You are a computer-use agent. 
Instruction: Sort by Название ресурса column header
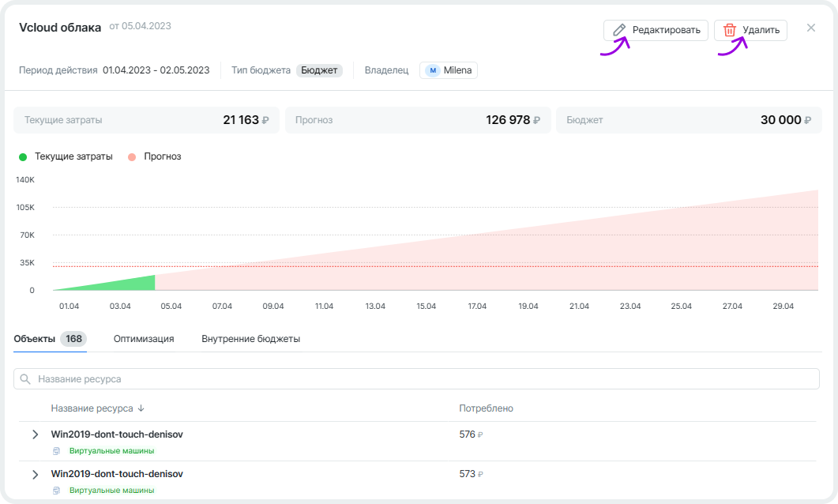point(92,408)
